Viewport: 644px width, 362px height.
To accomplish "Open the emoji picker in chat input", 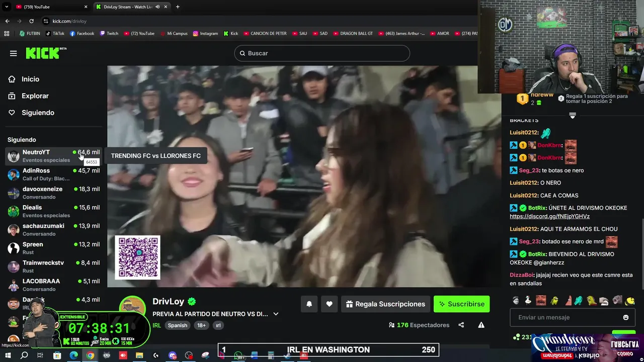I will [x=626, y=317].
